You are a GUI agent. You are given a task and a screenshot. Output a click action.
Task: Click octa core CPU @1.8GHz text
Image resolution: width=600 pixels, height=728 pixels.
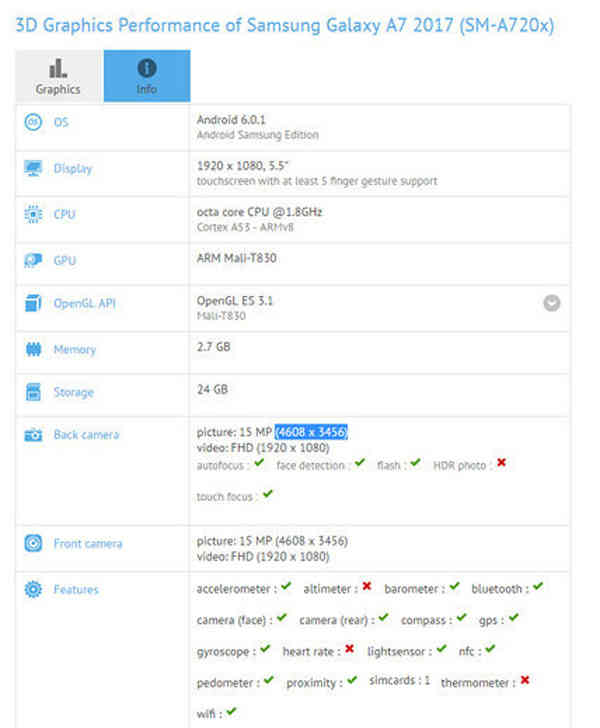tap(260, 212)
